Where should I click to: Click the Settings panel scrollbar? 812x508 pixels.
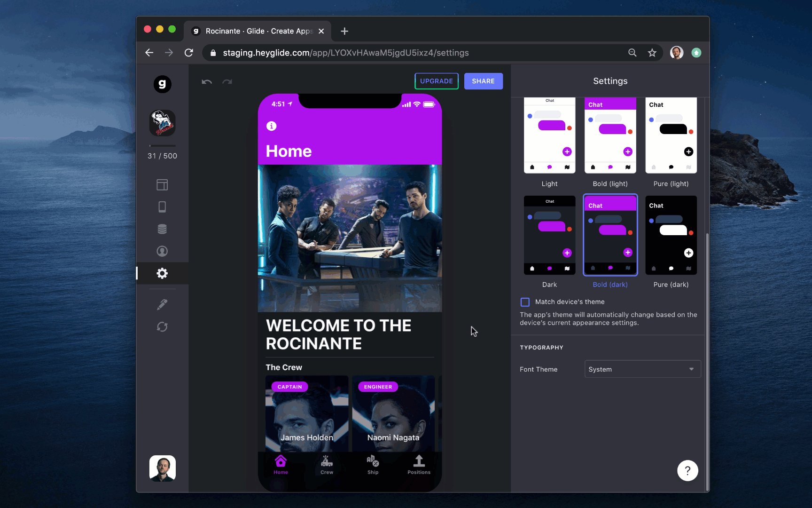tap(707, 362)
